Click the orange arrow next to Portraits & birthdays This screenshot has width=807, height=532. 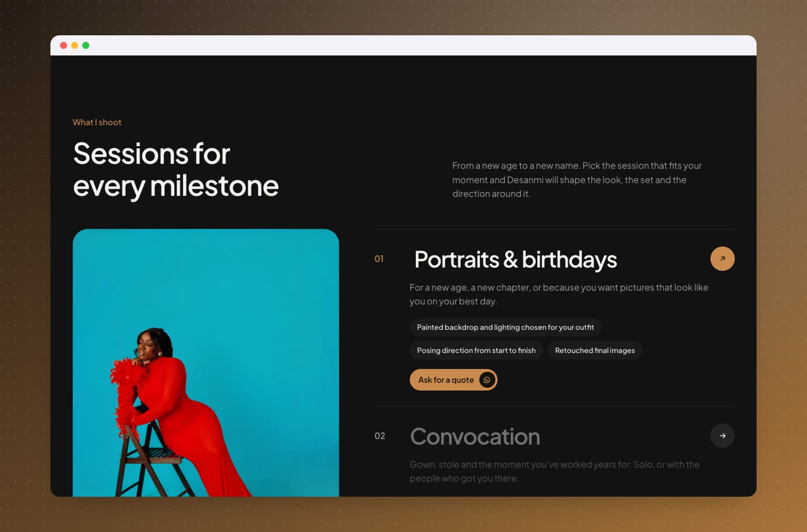[722, 259]
